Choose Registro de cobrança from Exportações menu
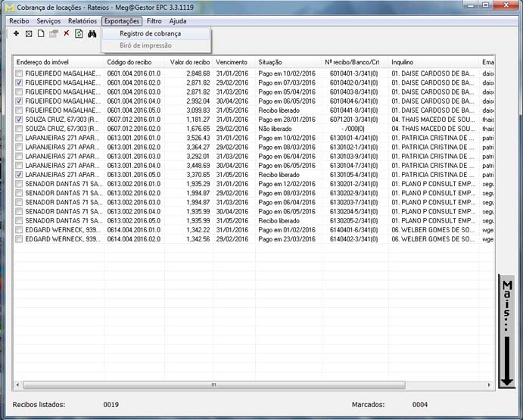Viewport: 523px width, 420px height. [149, 33]
